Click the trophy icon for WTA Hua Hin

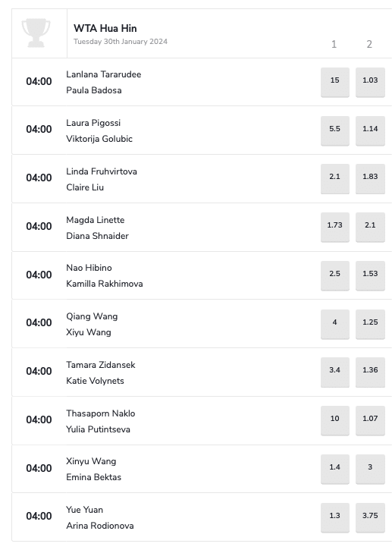tap(36, 33)
